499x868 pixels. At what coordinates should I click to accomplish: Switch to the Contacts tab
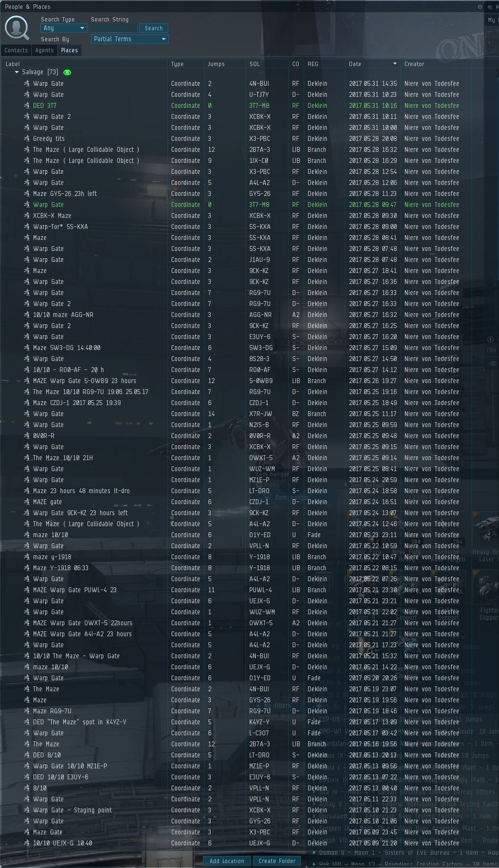click(x=16, y=50)
